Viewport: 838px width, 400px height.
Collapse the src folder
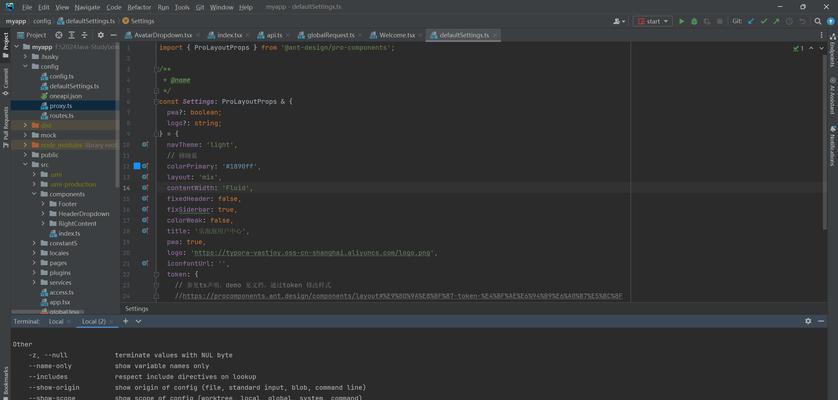coord(25,165)
